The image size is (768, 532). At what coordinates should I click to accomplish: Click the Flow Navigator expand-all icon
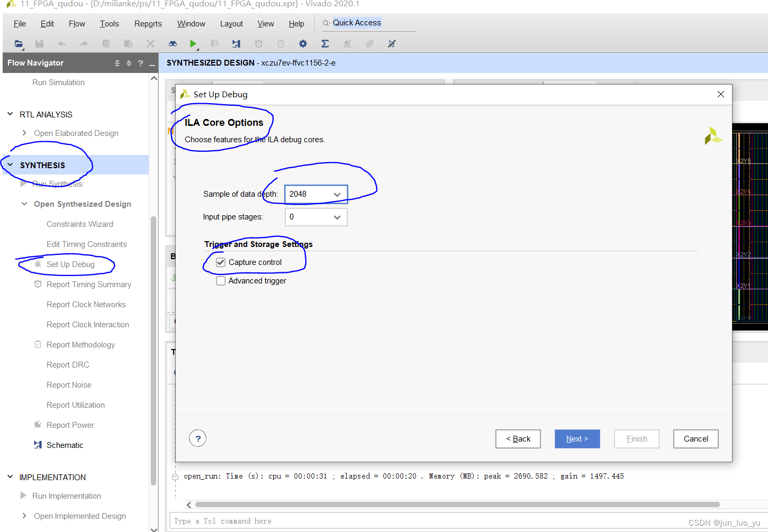129,63
